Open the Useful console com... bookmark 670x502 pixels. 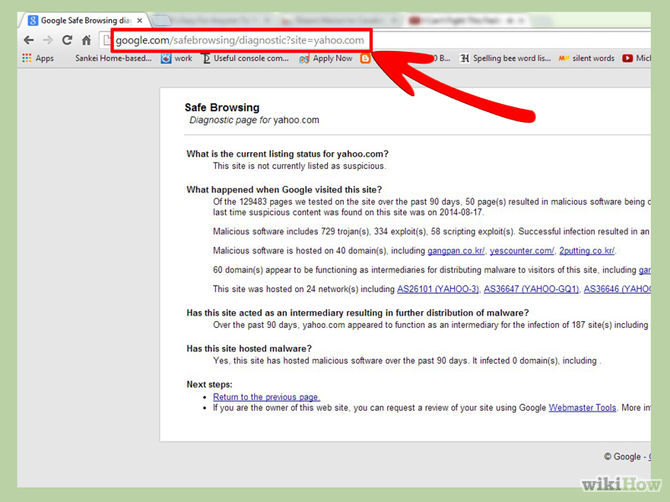tap(245, 58)
